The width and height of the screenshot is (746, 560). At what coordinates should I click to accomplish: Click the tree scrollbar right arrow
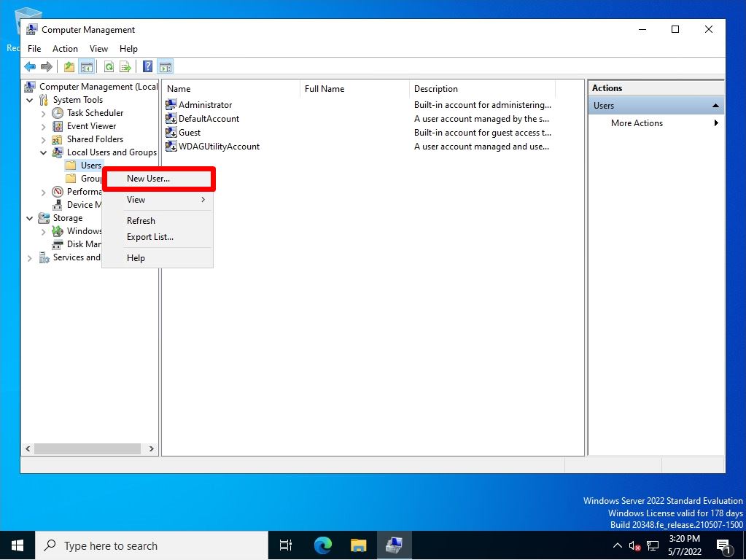coord(151,448)
